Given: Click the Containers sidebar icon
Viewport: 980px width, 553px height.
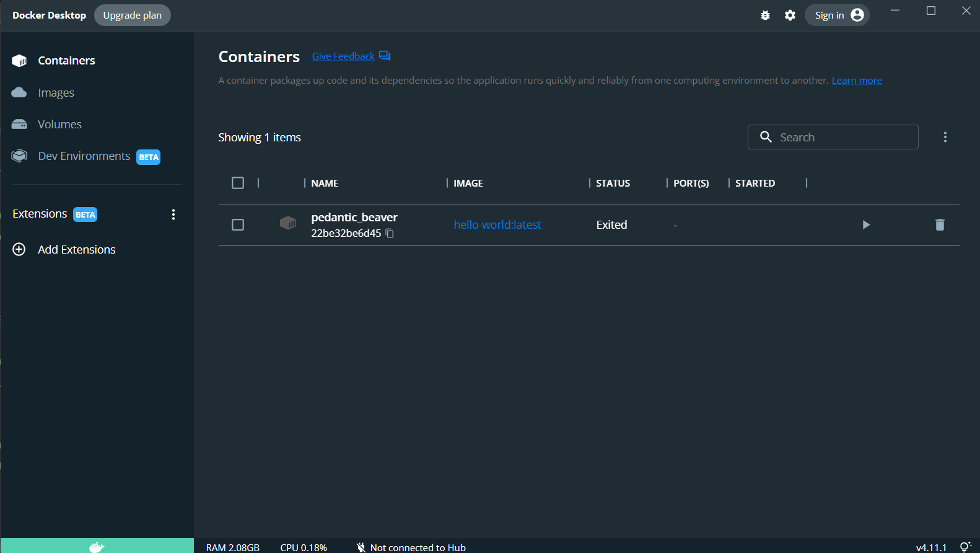Looking at the screenshot, I should coord(19,61).
